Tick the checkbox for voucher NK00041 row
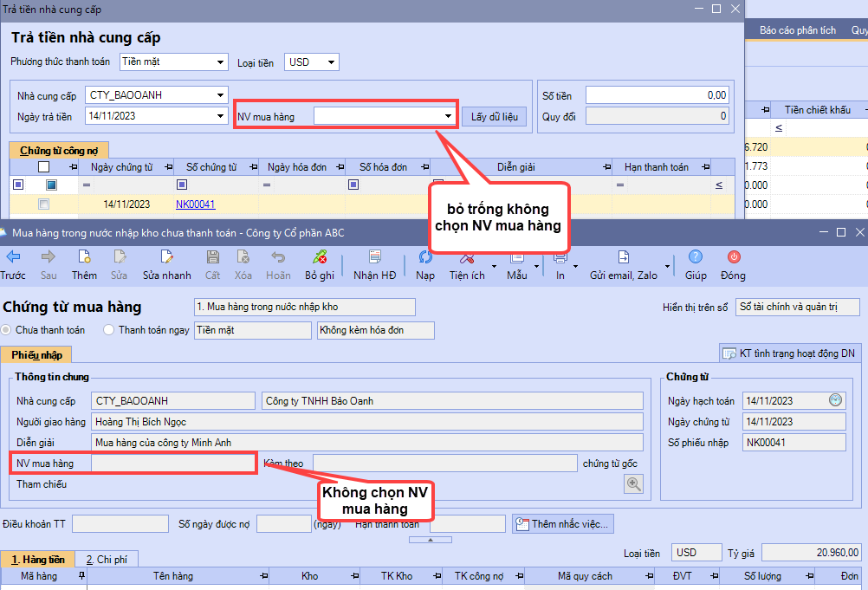 43,204
